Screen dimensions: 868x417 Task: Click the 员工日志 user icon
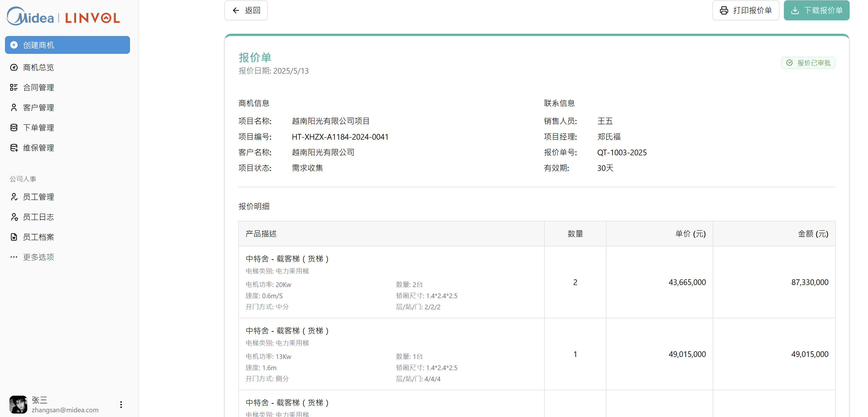click(x=14, y=217)
